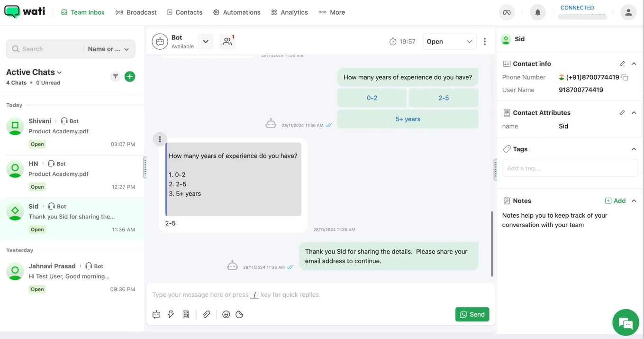Click the user name 918700774419

tap(581, 90)
